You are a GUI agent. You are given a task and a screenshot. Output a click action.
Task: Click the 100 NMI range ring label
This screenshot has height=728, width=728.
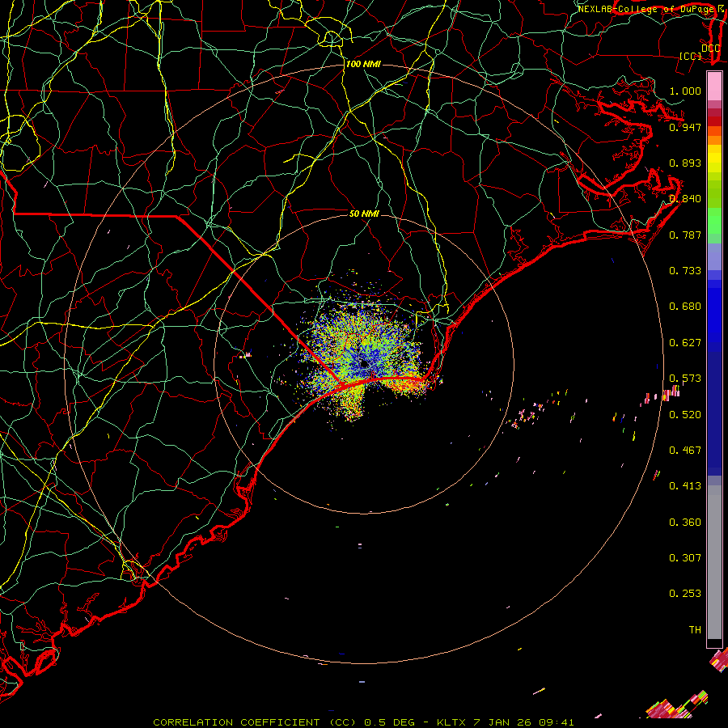pos(363,64)
